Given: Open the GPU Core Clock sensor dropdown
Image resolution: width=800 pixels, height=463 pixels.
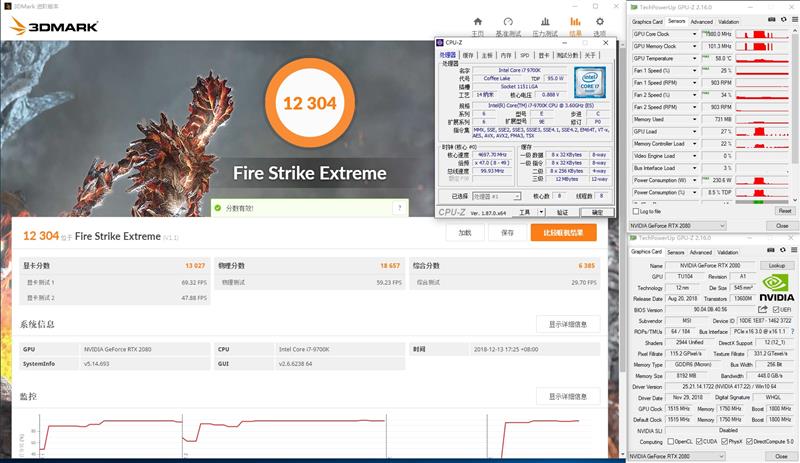Looking at the screenshot, I should click(694, 34).
